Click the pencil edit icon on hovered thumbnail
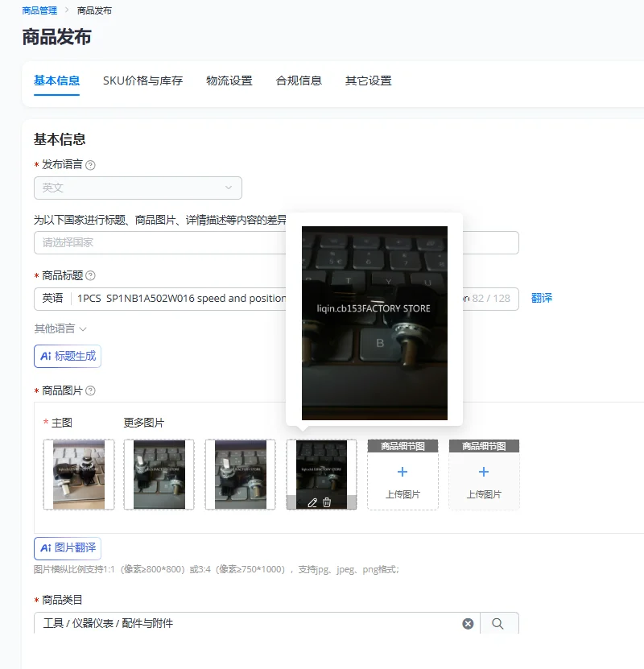Image resolution: width=644 pixels, height=669 pixels. 312,502
